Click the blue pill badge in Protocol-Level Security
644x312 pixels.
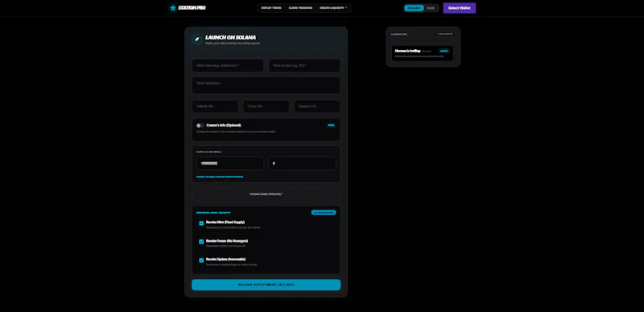coord(324,213)
